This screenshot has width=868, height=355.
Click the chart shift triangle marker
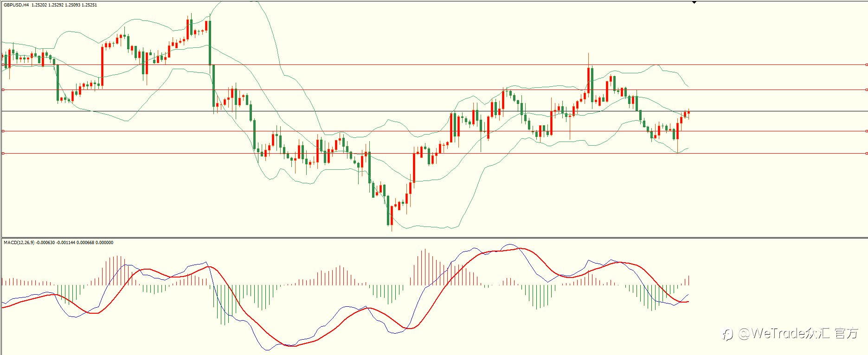[x=694, y=2]
